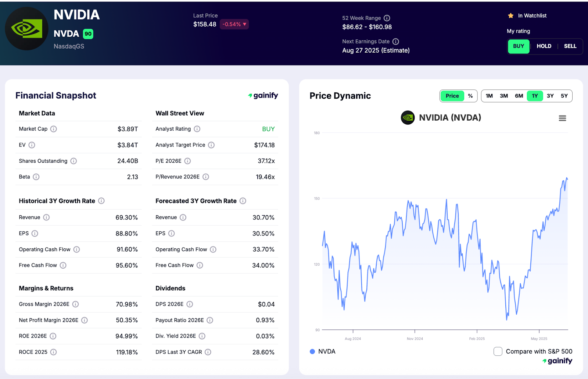
Task: Click the 119.18% ROCE value
Action: 127,352
